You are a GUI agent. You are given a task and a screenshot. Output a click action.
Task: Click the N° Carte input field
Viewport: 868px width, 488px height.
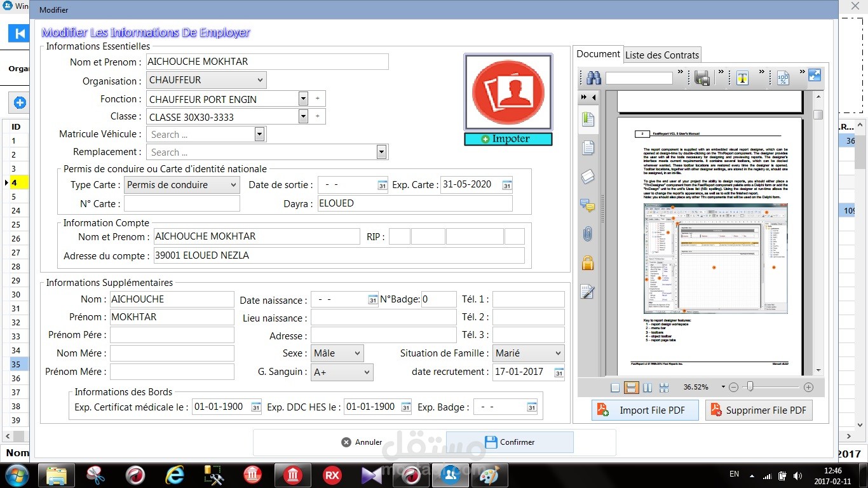(x=182, y=203)
